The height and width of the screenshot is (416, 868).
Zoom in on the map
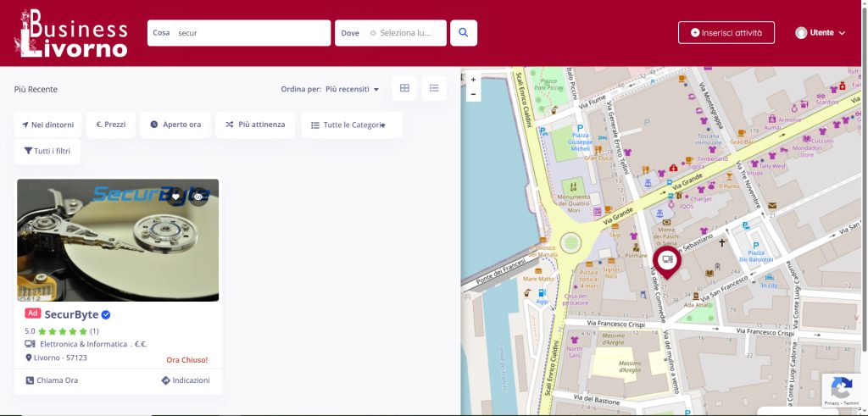(473, 80)
